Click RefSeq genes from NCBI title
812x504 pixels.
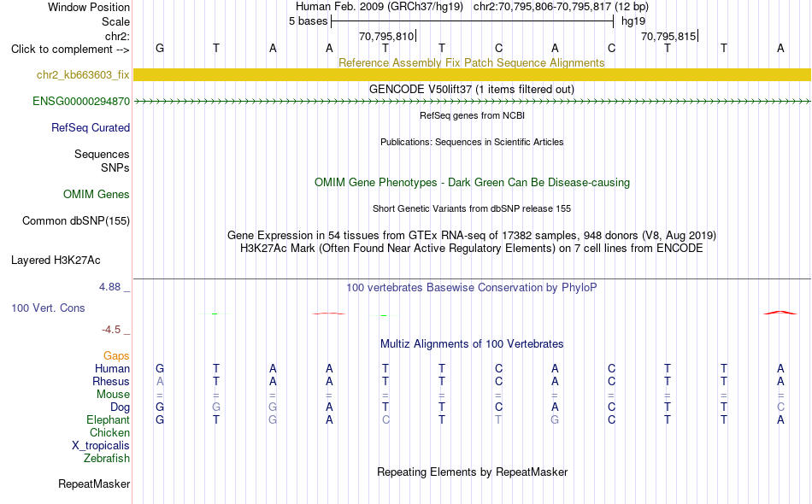pyautogui.click(x=472, y=116)
